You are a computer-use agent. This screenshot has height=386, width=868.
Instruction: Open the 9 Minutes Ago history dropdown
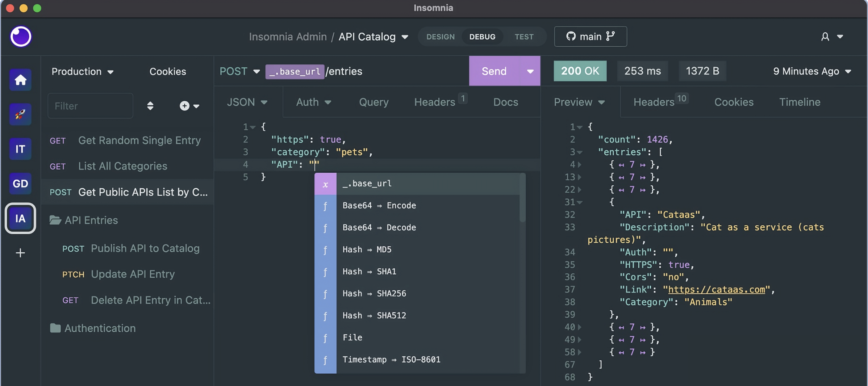pyautogui.click(x=812, y=71)
